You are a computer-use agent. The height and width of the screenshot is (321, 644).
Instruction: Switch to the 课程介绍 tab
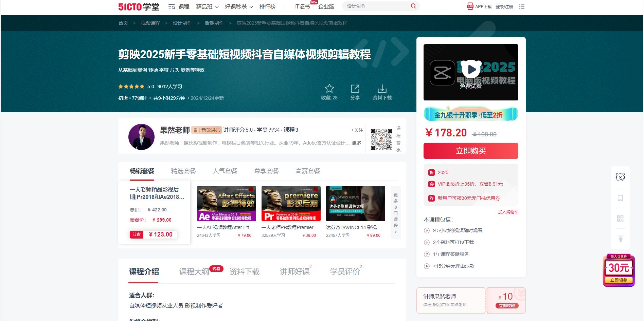[x=144, y=272]
